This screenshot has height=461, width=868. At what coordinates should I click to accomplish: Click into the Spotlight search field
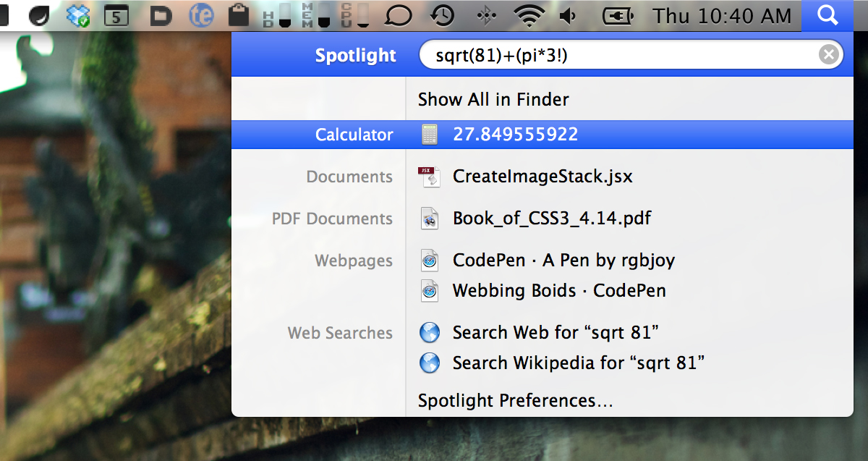tap(631, 54)
